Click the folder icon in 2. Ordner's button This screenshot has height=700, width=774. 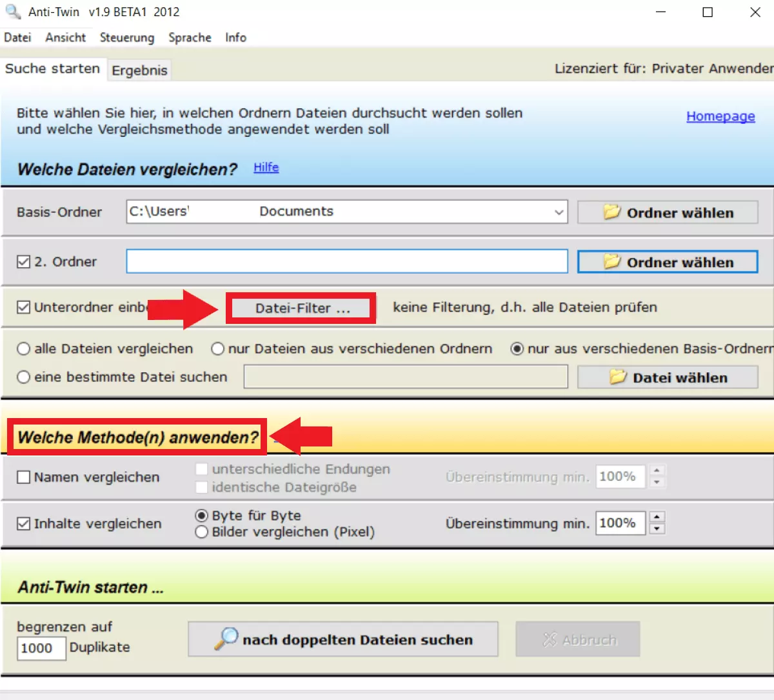tap(611, 262)
